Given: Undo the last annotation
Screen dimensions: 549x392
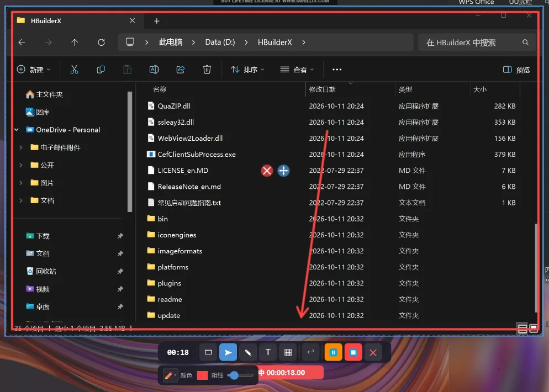Looking at the screenshot, I should pyautogui.click(x=310, y=352).
